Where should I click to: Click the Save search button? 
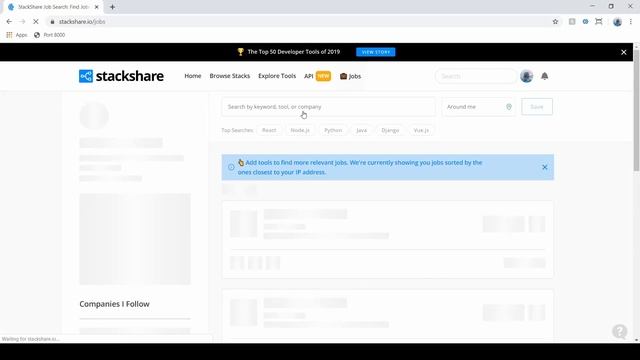tap(537, 107)
